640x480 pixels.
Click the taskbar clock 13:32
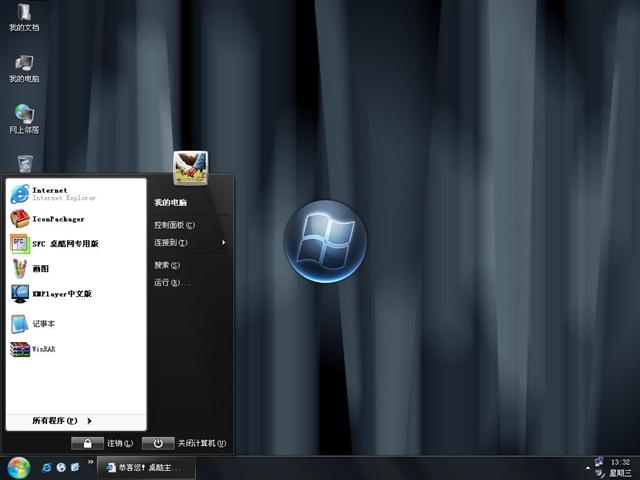(620, 462)
